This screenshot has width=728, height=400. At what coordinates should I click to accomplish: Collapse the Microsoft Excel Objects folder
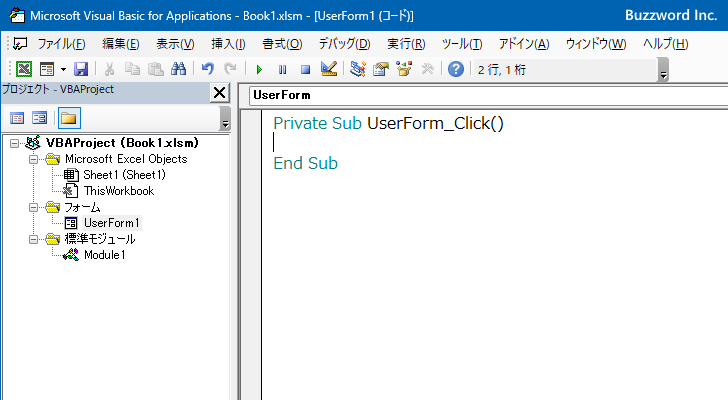32,159
